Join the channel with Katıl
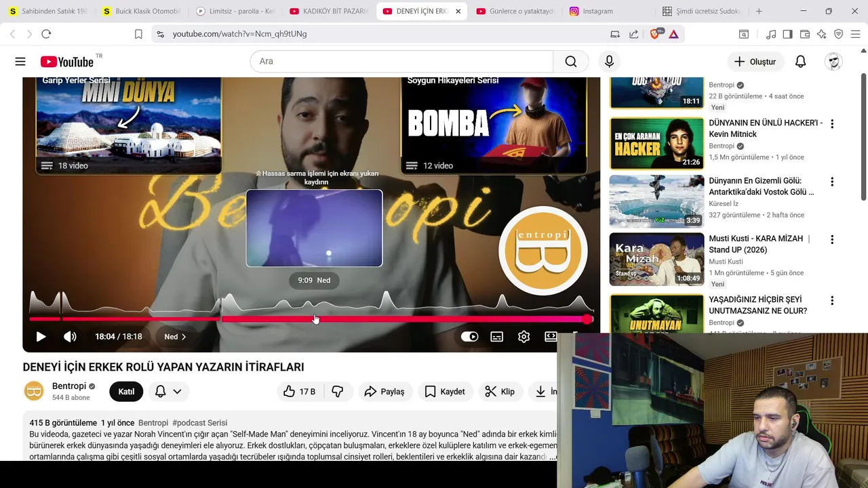The height and width of the screenshot is (488, 868). tap(126, 392)
